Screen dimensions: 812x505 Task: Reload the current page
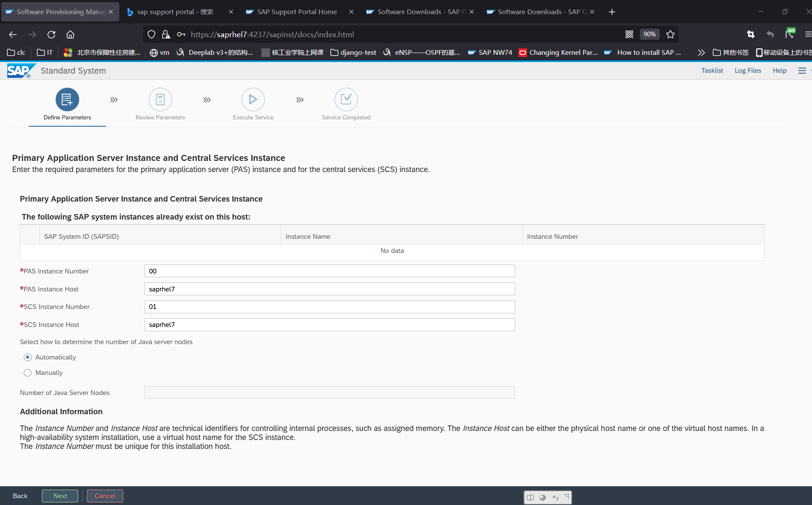(51, 35)
